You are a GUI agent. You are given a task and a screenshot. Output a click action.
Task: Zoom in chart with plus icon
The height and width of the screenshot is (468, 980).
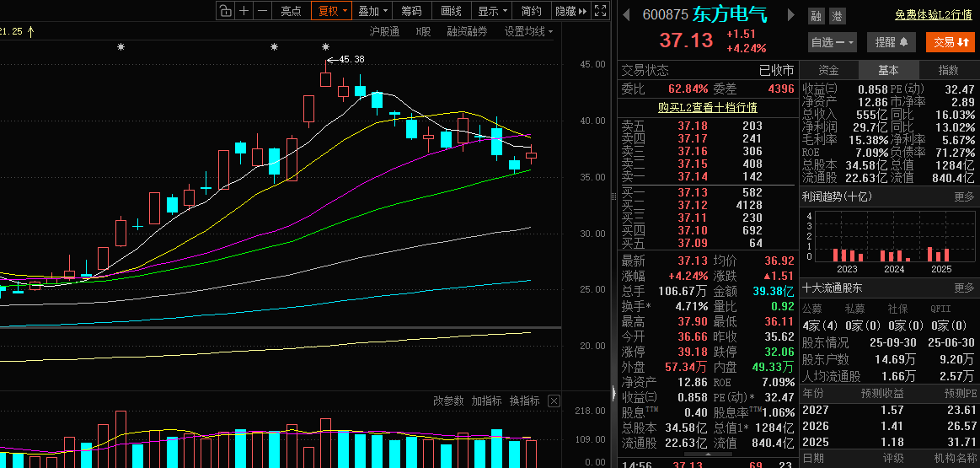click(x=244, y=11)
